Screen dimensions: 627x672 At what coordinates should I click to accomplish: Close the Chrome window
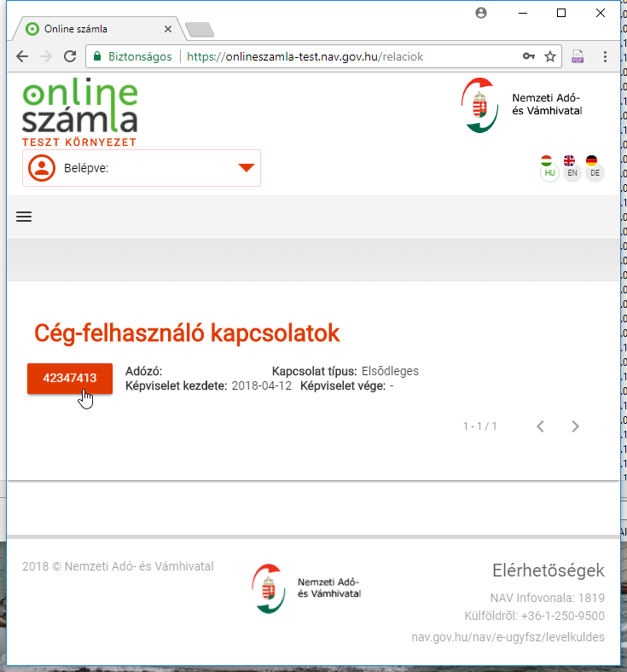tap(601, 14)
